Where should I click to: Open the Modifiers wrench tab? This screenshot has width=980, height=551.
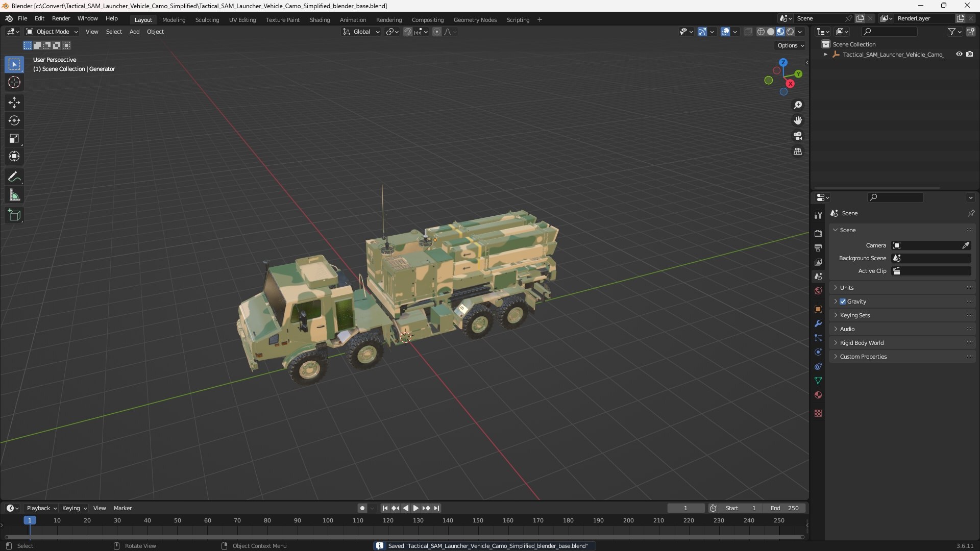(x=818, y=323)
